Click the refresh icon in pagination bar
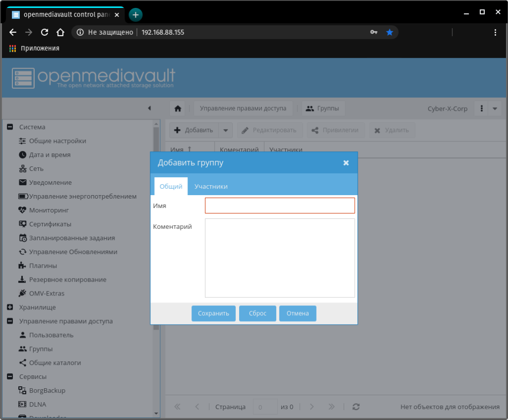The height and width of the screenshot is (420, 508). pyautogui.click(x=356, y=407)
